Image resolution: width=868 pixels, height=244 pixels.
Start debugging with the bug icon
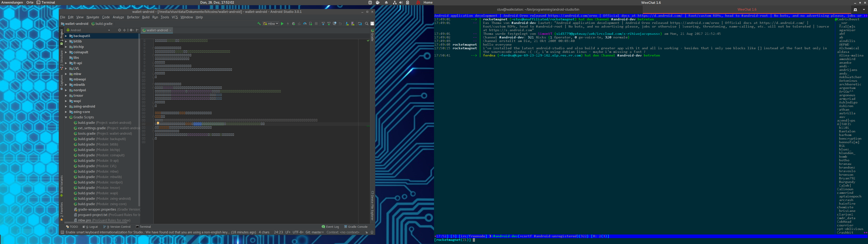(294, 23)
